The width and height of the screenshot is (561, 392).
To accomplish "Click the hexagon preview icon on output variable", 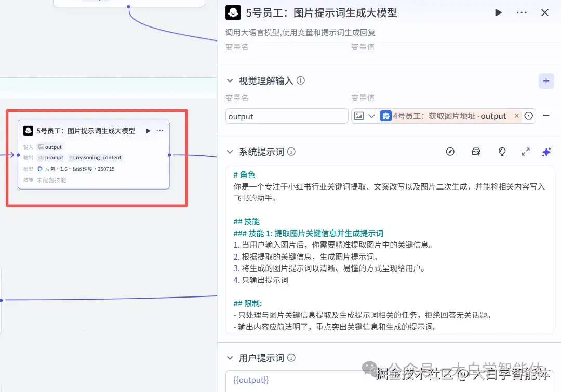I will pos(528,116).
